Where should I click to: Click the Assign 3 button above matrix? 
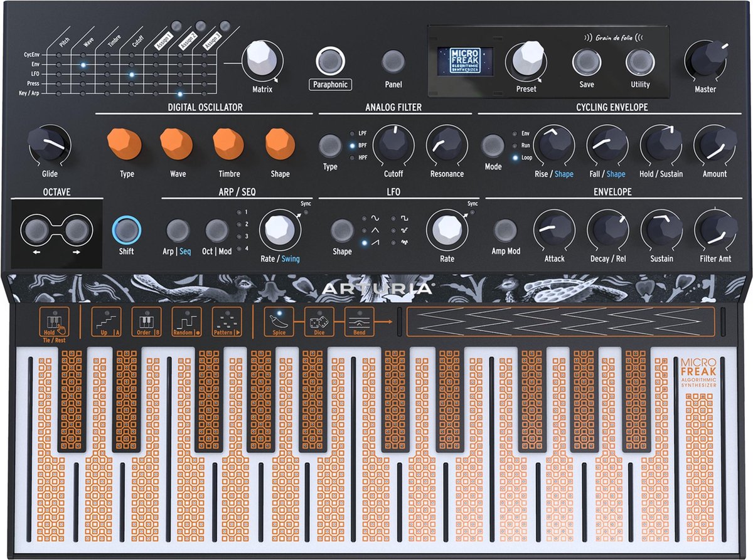(x=225, y=26)
